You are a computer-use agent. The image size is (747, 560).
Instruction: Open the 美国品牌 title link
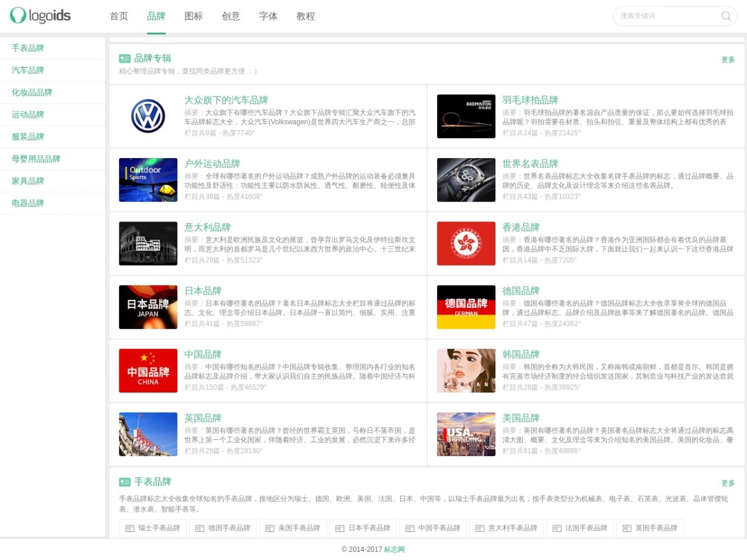[521, 418]
